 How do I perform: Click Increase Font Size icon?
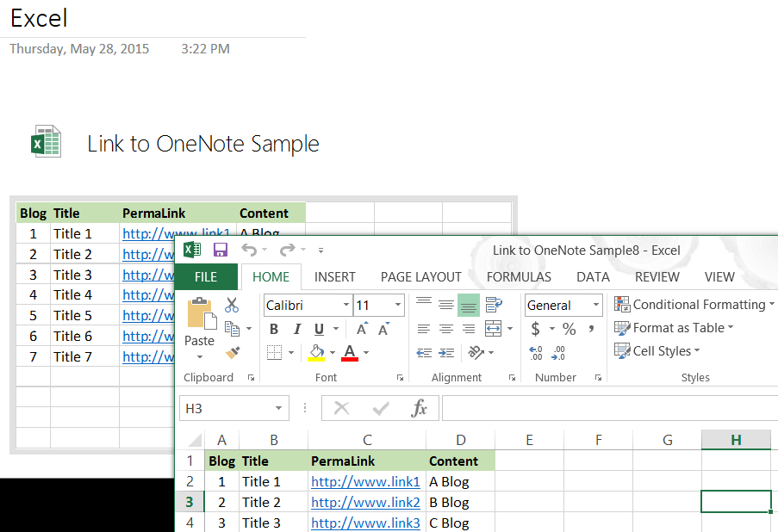363,329
